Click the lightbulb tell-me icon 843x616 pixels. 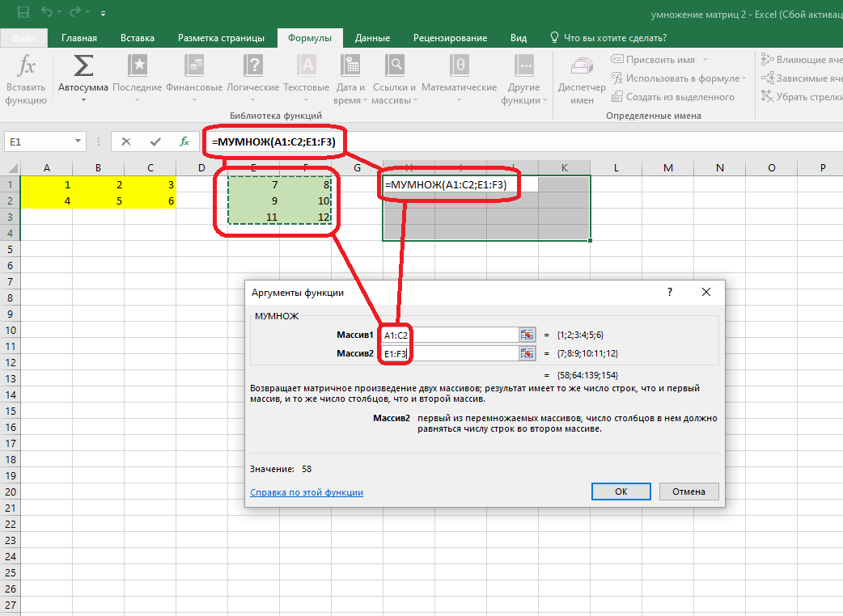554,38
